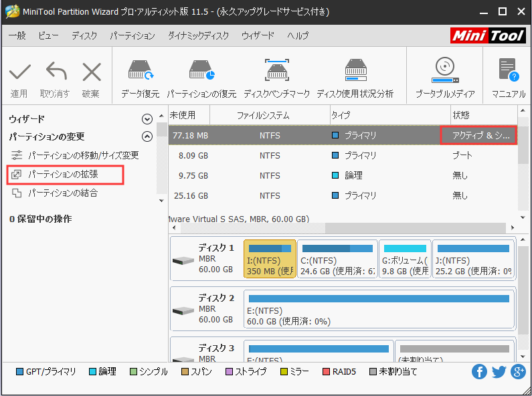Expand the ウィザード section chevron
Viewport: 532px width, 396px height.
pyautogui.click(x=147, y=119)
